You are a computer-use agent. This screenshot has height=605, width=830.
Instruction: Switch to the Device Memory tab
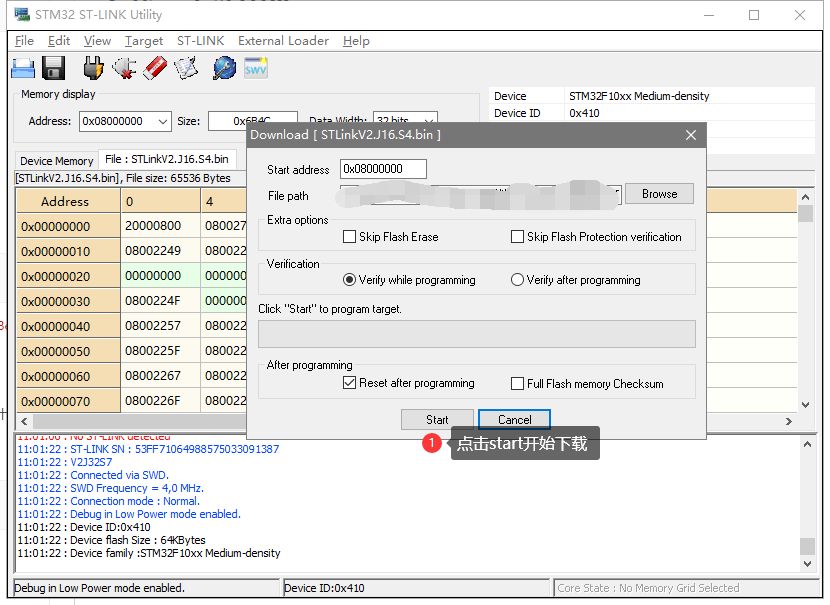tap(57, 161)
